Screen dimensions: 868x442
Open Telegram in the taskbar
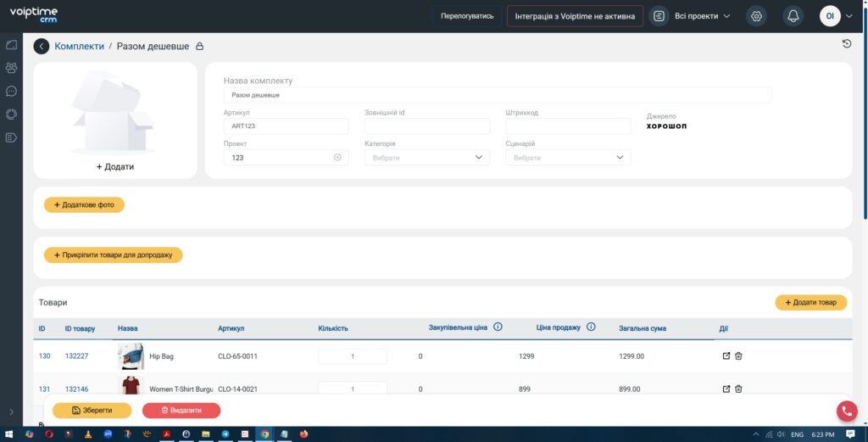click(x=225, y=434)
